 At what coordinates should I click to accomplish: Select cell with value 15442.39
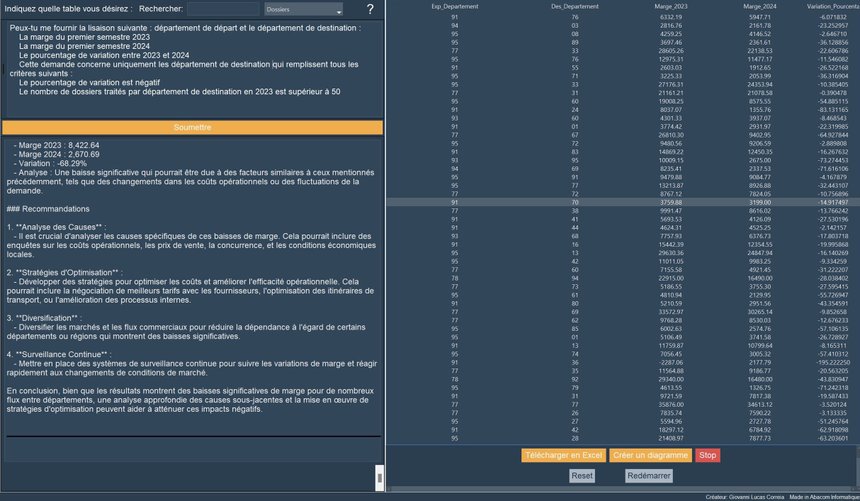coord(671,245)
